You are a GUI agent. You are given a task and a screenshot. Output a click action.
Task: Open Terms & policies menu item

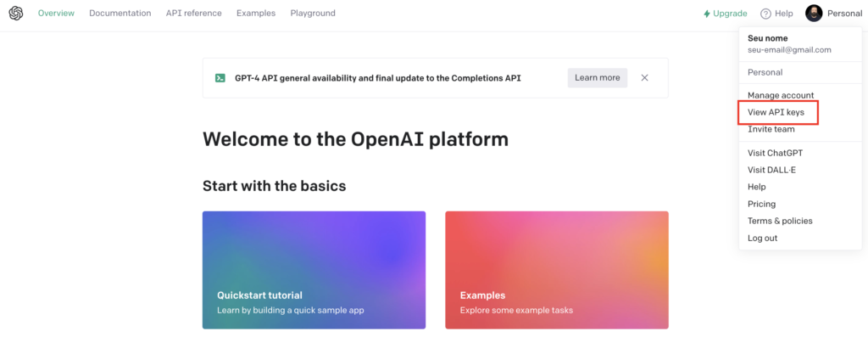pyautogui.click(x=780, y=221)
